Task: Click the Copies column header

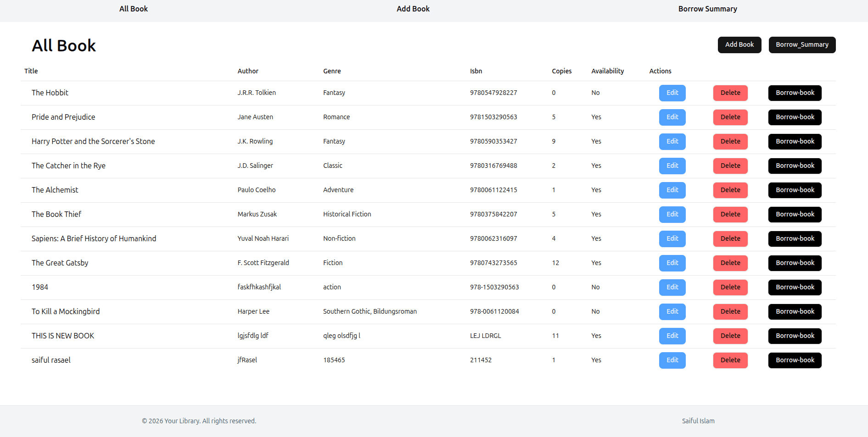Action: click(562, 71)
